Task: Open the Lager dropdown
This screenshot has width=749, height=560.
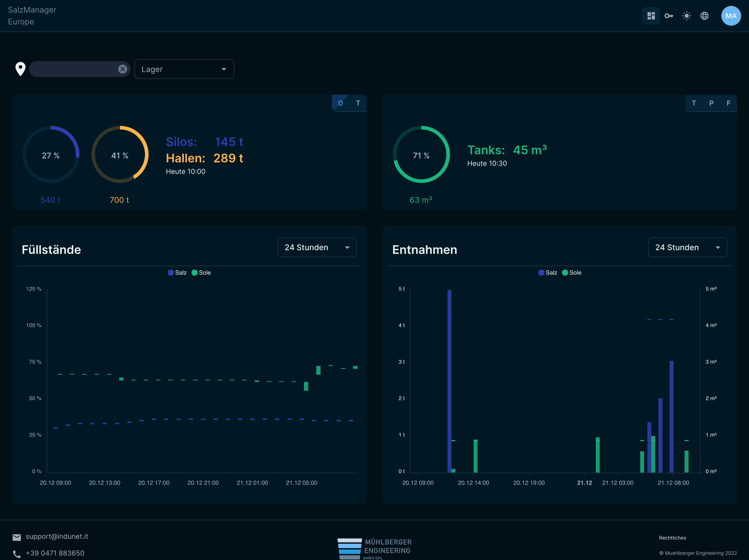Action: (x=184, y=69)
